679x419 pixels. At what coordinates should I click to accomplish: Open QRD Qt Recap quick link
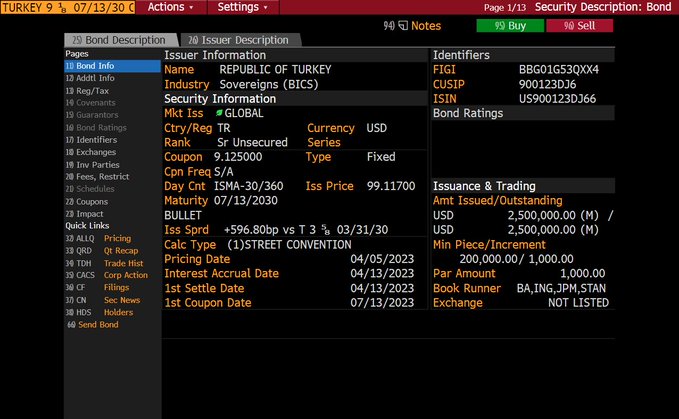102,251
